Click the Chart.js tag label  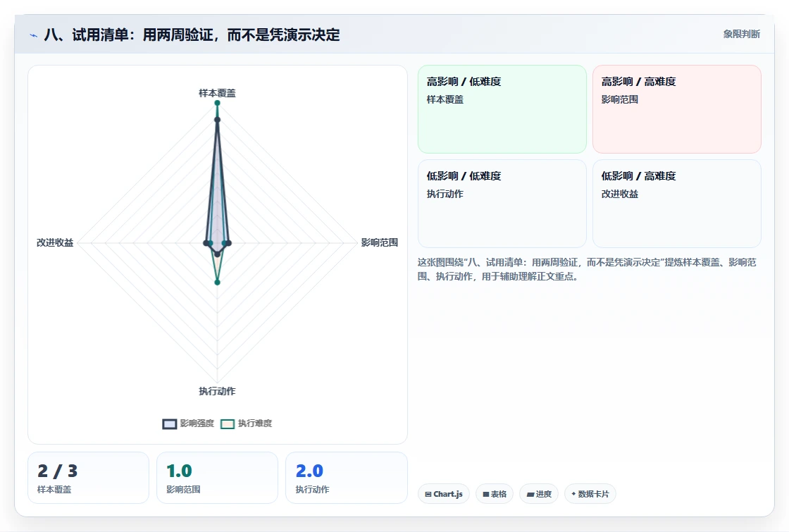(448, 494)
